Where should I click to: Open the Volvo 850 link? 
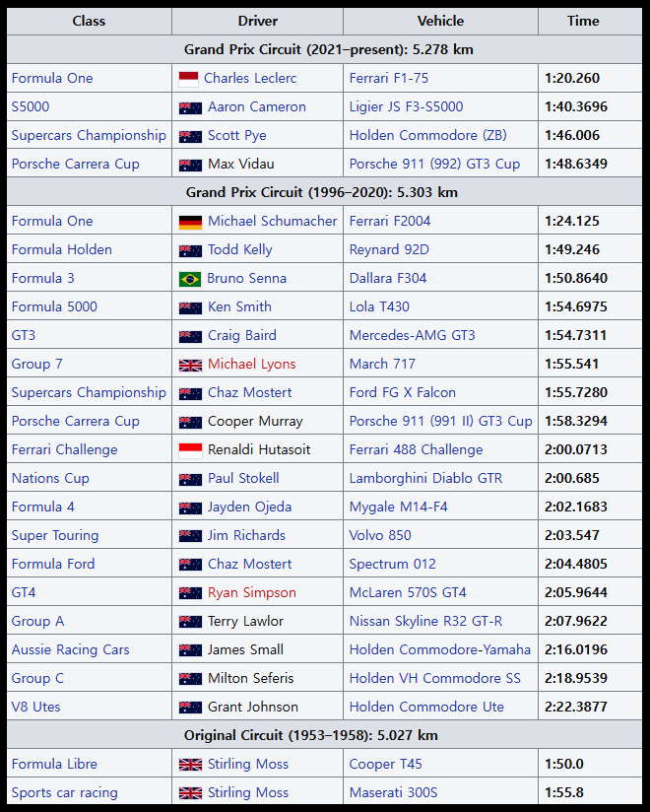click(x=380, y=535)
